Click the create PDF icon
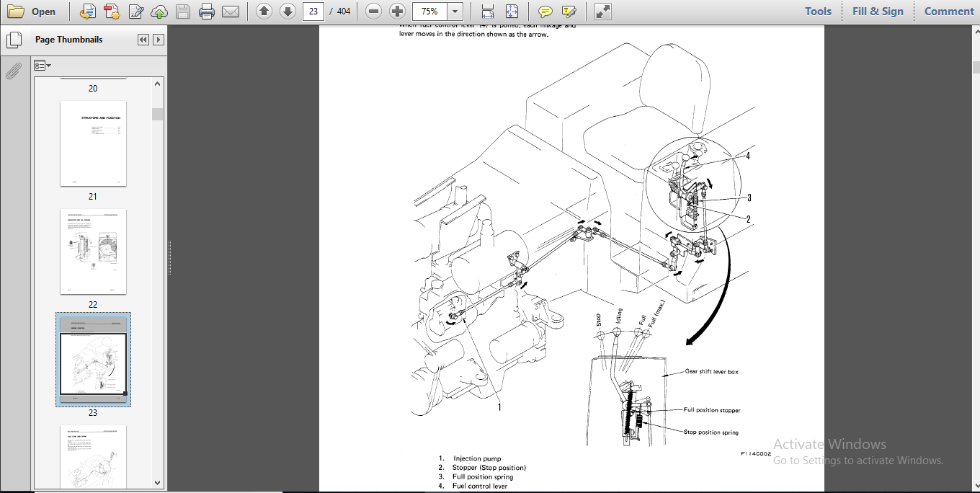Screen dimensions: 980x493 111,12
